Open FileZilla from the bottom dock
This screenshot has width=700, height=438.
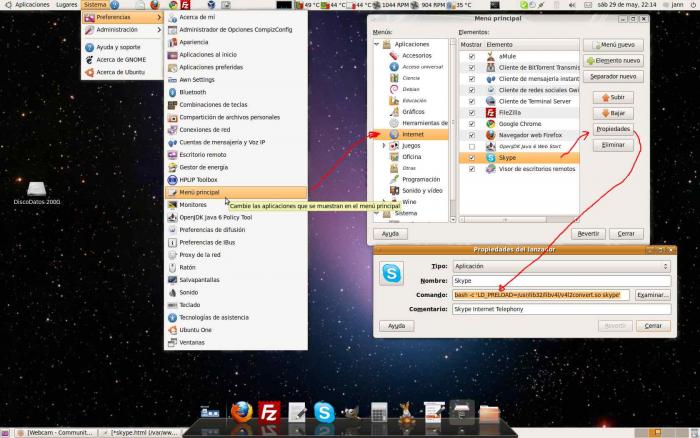(269, 412)
